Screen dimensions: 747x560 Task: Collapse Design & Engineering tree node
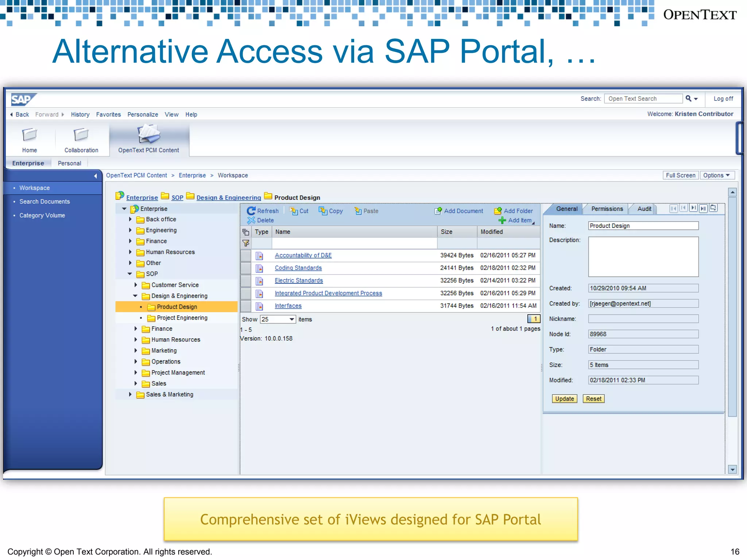coord(135,296)
